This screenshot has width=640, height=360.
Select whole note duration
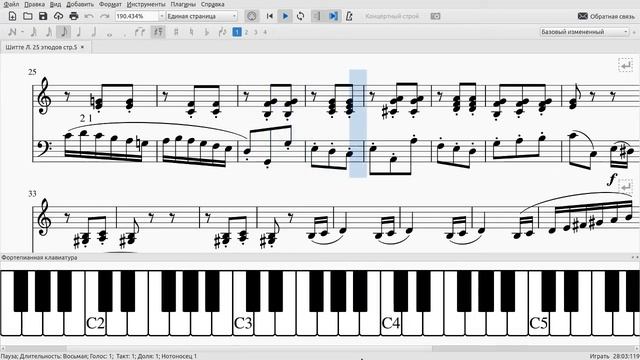[109, 34]
